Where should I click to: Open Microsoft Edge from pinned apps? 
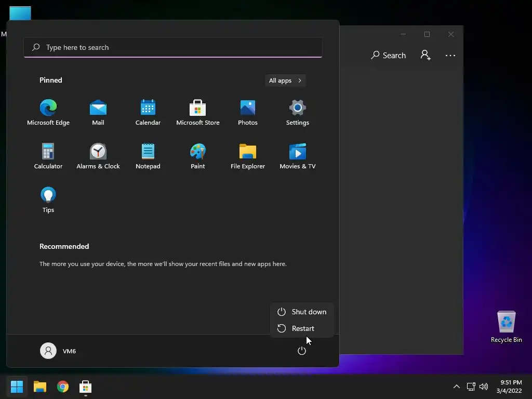[x=48, y=112]
